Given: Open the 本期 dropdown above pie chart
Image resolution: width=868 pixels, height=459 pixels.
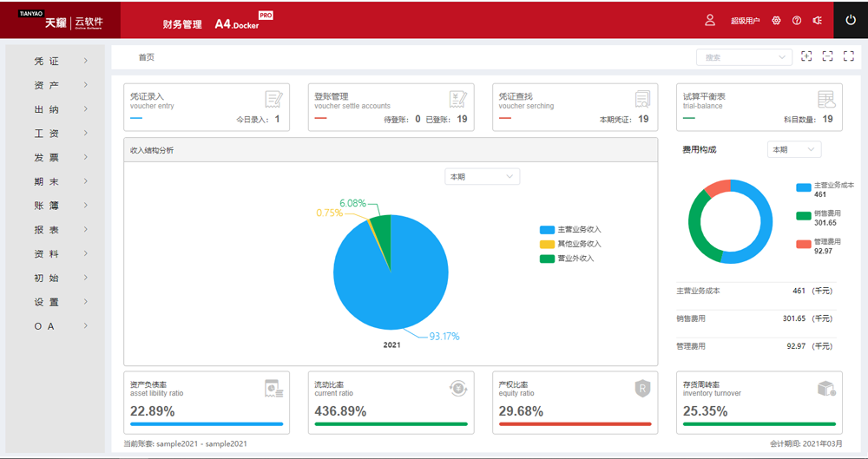Looking at the screenshot, I should point(482,176).
